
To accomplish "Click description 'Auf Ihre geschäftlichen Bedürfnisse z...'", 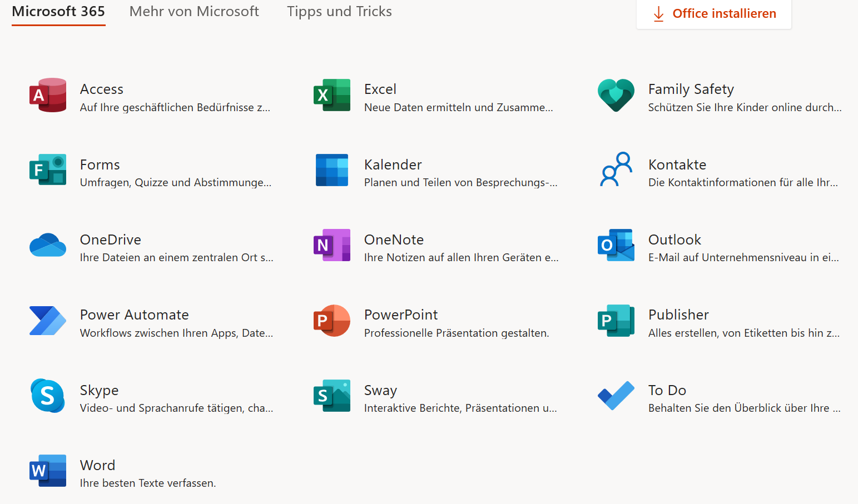I will 175,107.
